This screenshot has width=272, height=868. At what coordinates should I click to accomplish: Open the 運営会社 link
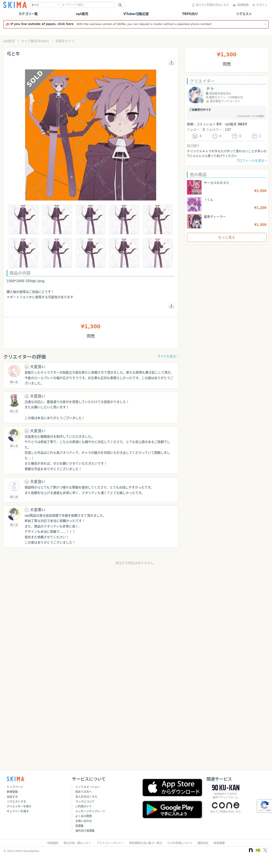203,843
